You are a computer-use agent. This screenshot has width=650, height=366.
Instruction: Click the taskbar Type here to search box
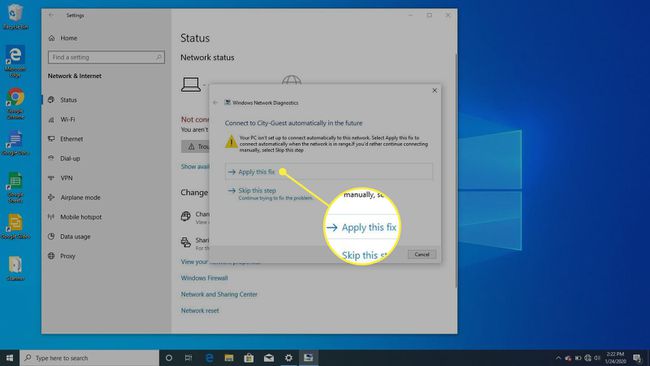[90, 358]
